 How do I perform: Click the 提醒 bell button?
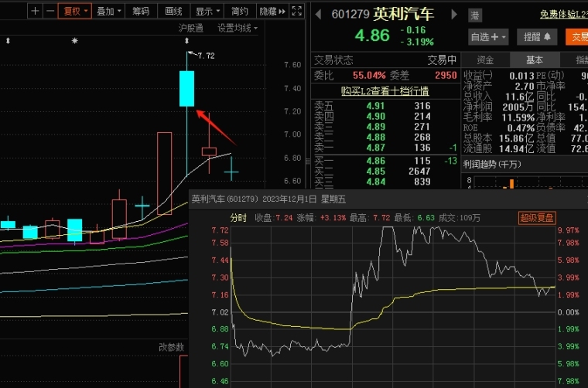537,36
